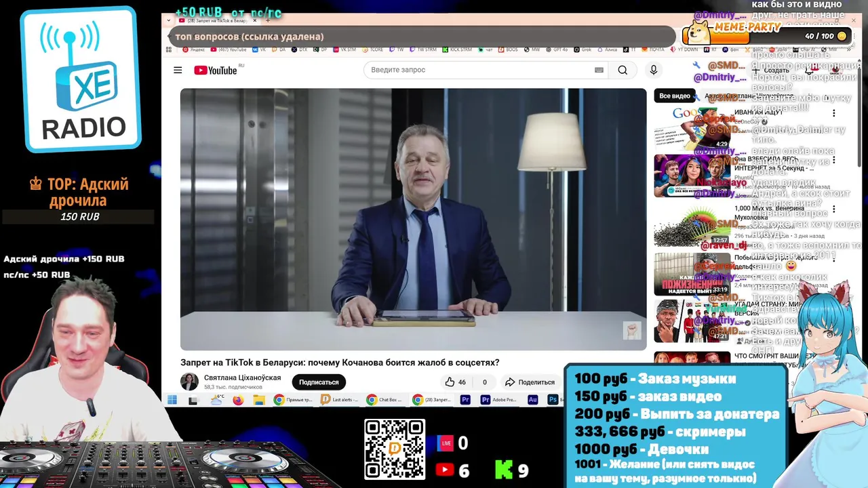Open the "УГАДАЙ СТРАНУ" thumbnail video
The image size is (868, 488).
pyautogui.click(x=692, y=322)
